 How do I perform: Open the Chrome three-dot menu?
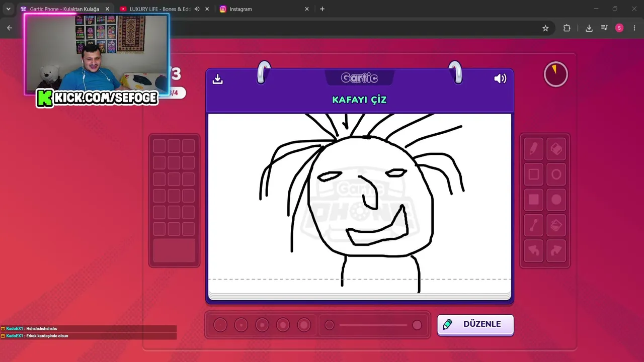tap(634, 28)
